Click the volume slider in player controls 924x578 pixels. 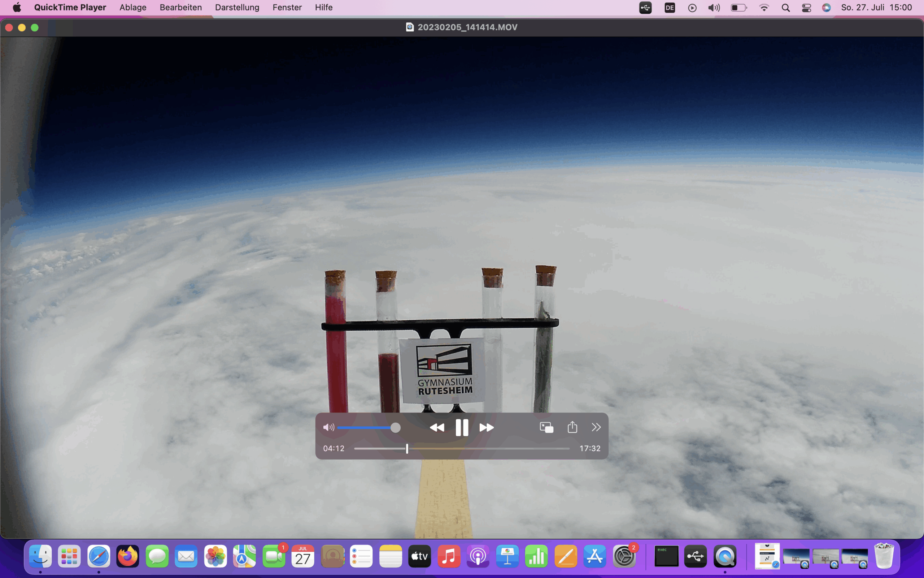pyautogui.click(x=369, y=428)
